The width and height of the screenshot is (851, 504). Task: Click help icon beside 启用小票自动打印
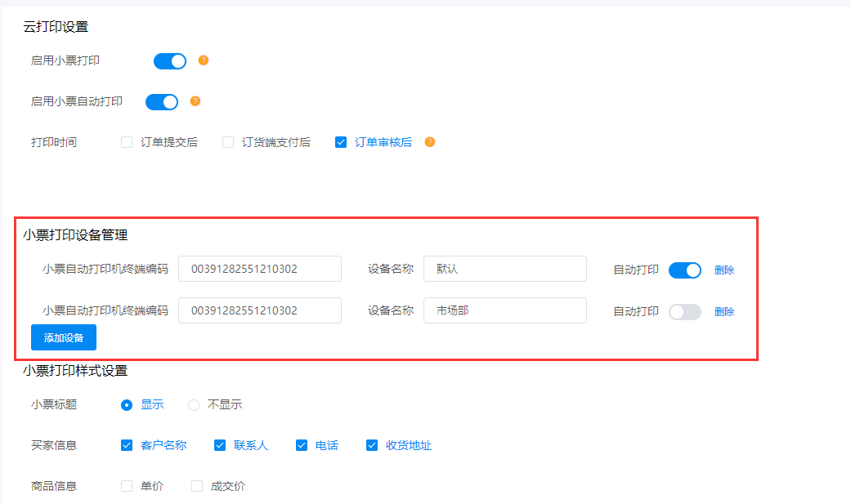click(195, 101)
